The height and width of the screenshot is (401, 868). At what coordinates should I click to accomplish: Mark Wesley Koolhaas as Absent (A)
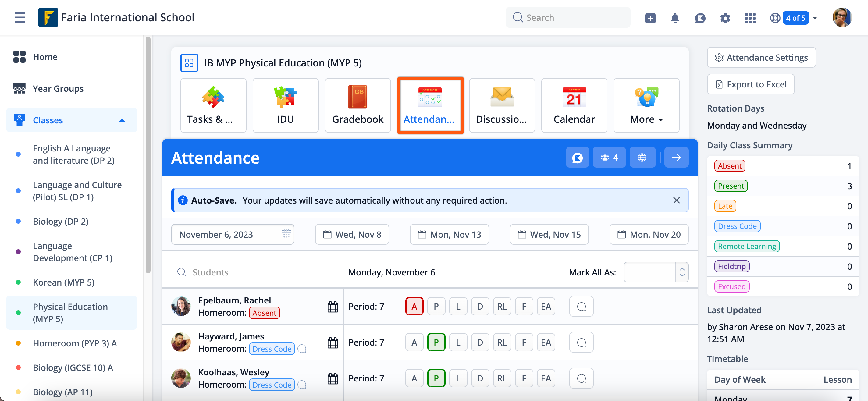click(x=414, y=378)
